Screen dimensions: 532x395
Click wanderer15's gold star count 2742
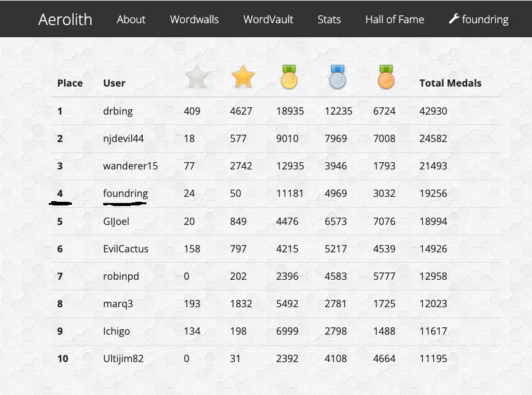[x=241, y=166]
